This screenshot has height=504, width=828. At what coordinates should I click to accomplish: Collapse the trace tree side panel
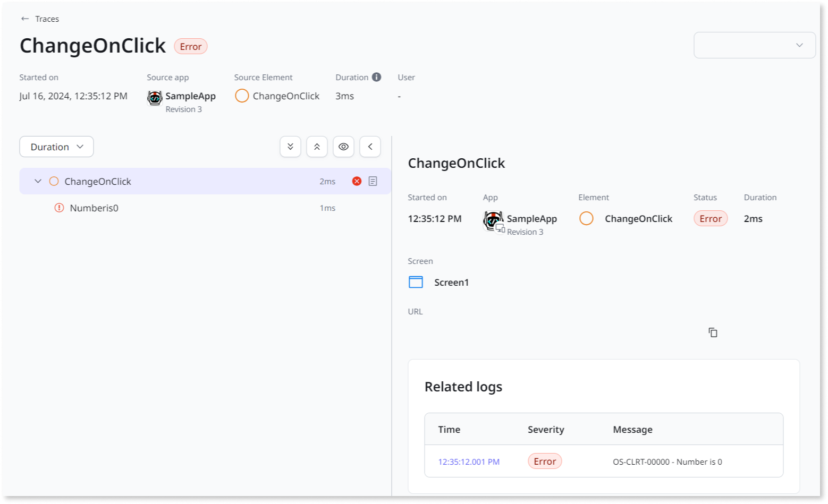point(370,147)
